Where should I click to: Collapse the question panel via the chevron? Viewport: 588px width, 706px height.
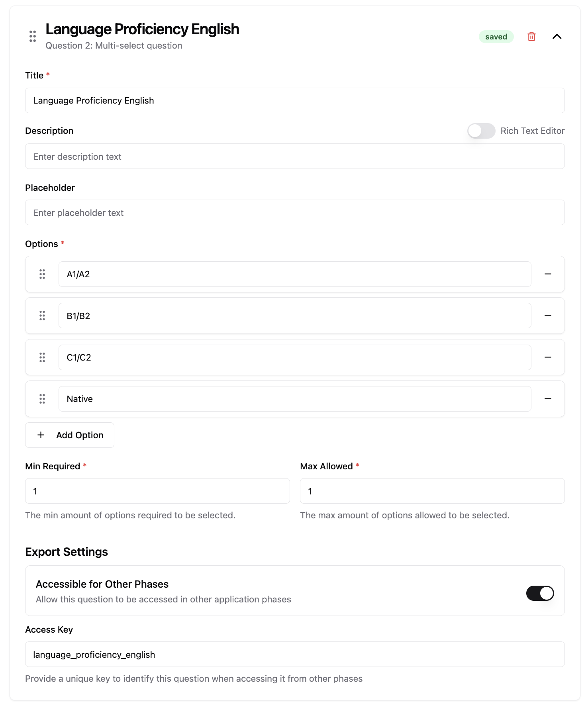point(557,36)
